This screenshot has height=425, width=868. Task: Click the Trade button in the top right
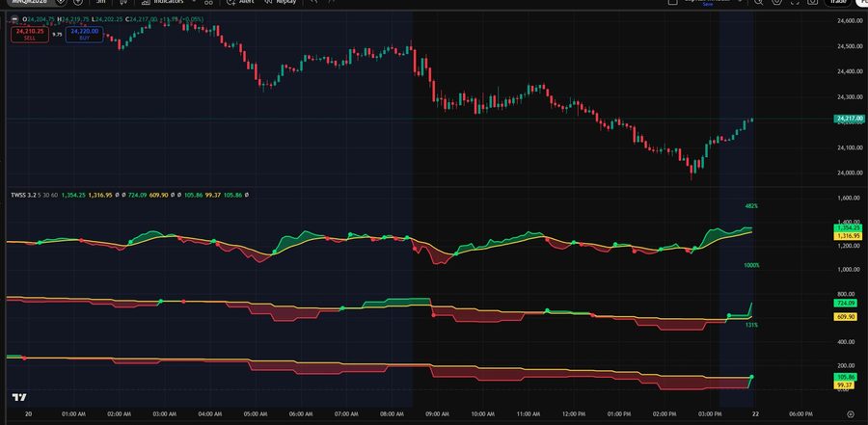(839, 2)
